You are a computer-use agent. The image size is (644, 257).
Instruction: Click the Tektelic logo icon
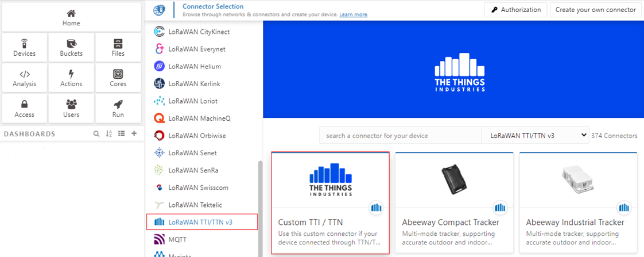(x=159, y=205)
